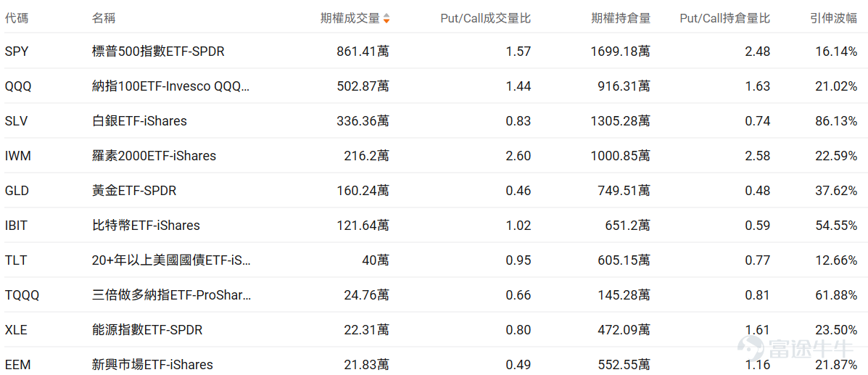Click TLT open interest 605.15萬

624,260
